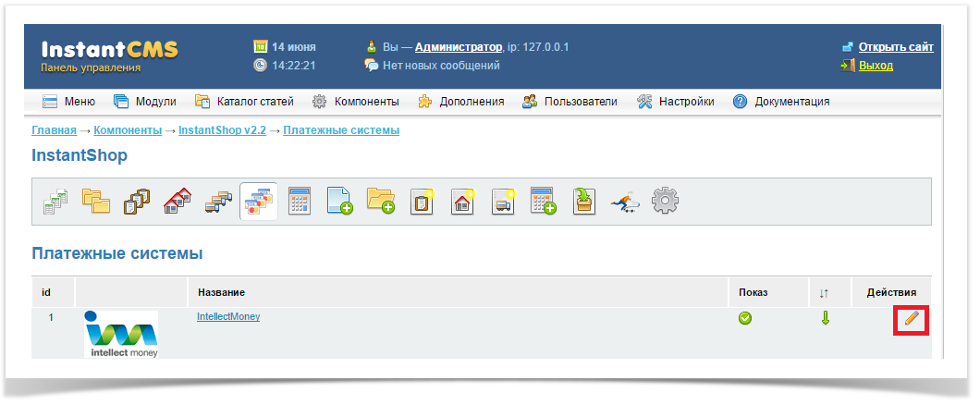Image resolution: width=980 pixels, height=405 pixels.
Task: Click the settings gear icon in InstantShop toolbar
Action: [x=665, y=200]
